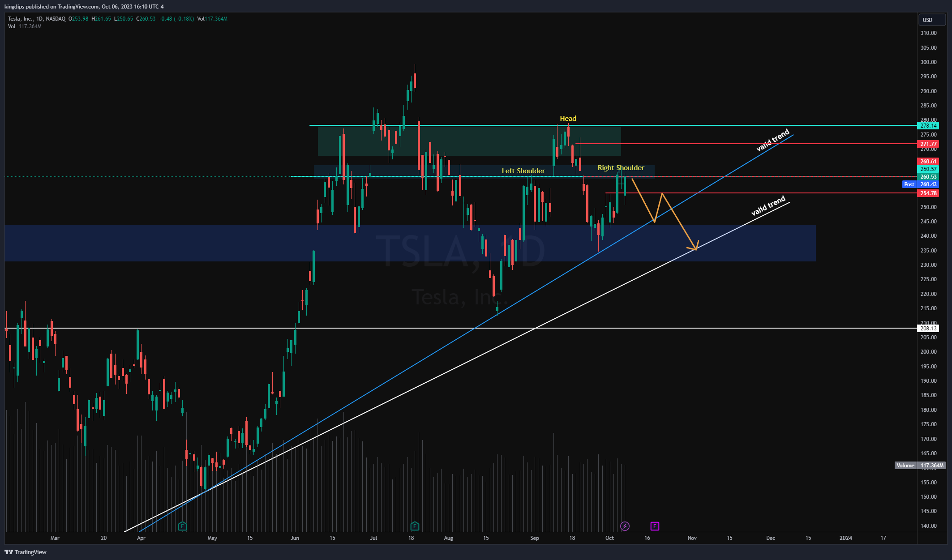Viewport: 952px width, 560px height.
Task: Click the Mar label on the time axis
Action: [55, 538]
